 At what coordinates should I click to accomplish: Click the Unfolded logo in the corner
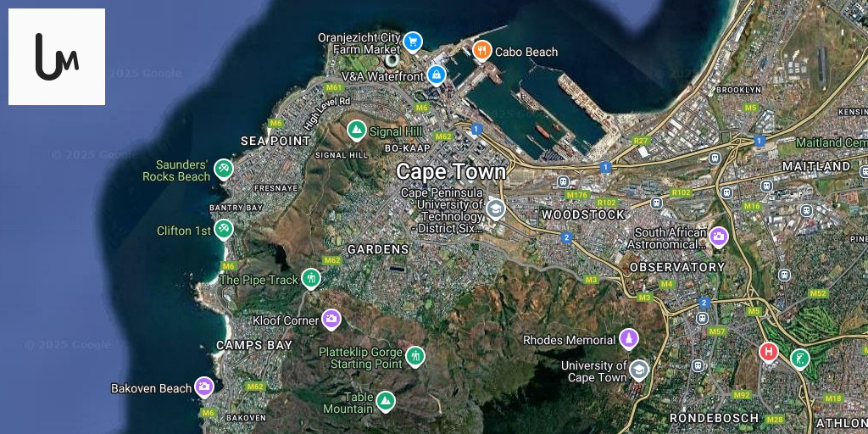coord(57,57)
